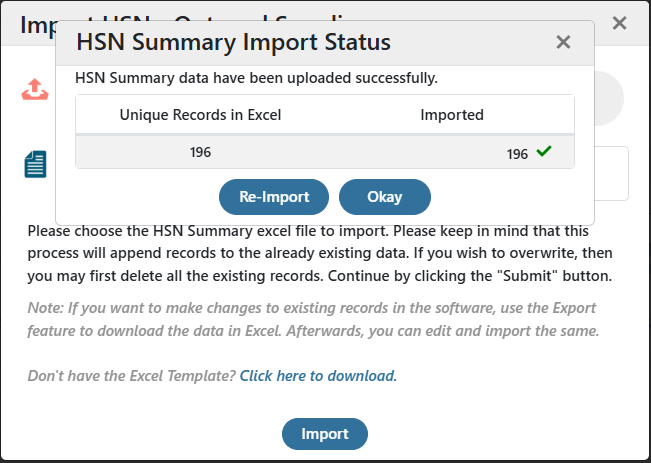Select the Imported column header

(x=452, y=115)
